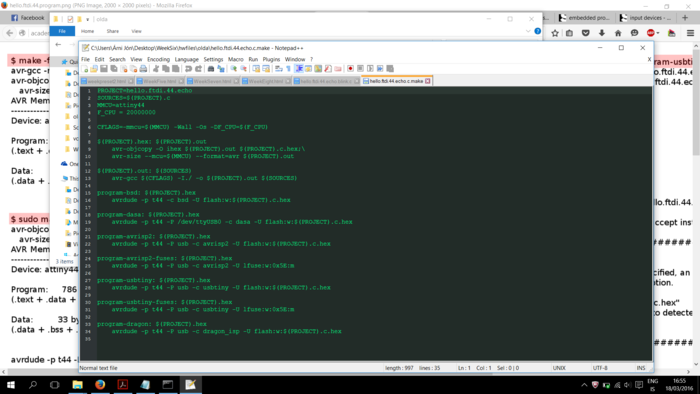
Task: Open a new Firefox tab with plus
Action: (x=685, y=18)
